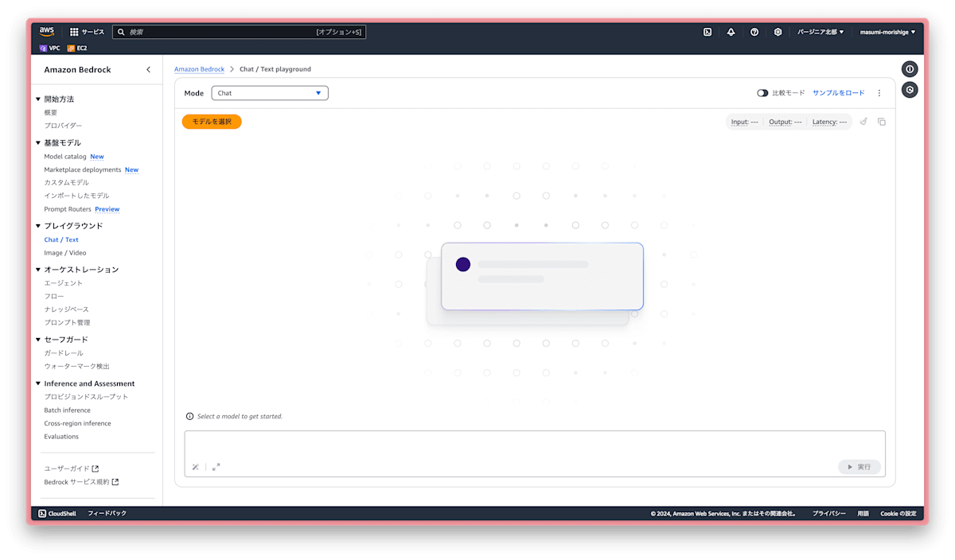This screenshot has height=560, width=955.
Task: Click プライバシー in the footer
Action: click(x=828, y=514)
